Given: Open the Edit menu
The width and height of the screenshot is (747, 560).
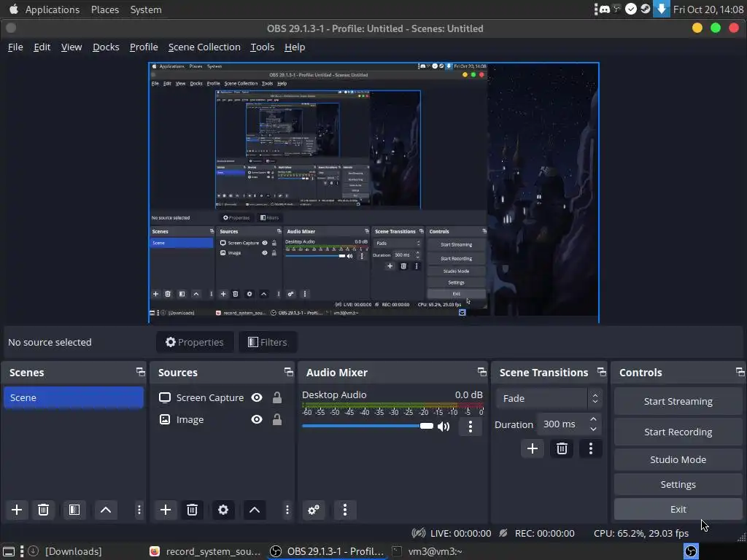Looking at the screenshot, I should pos(42,47).
